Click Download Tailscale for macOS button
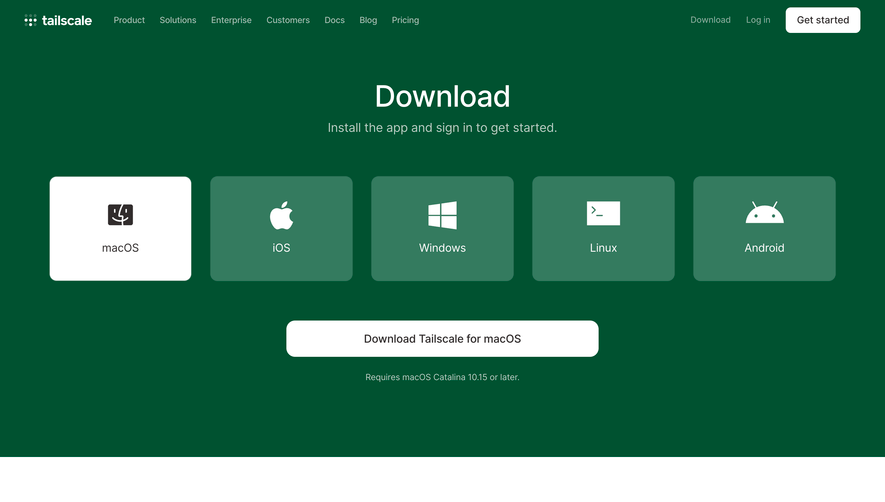The height and width of the screenshot is (502, 885). coord(442,339)
